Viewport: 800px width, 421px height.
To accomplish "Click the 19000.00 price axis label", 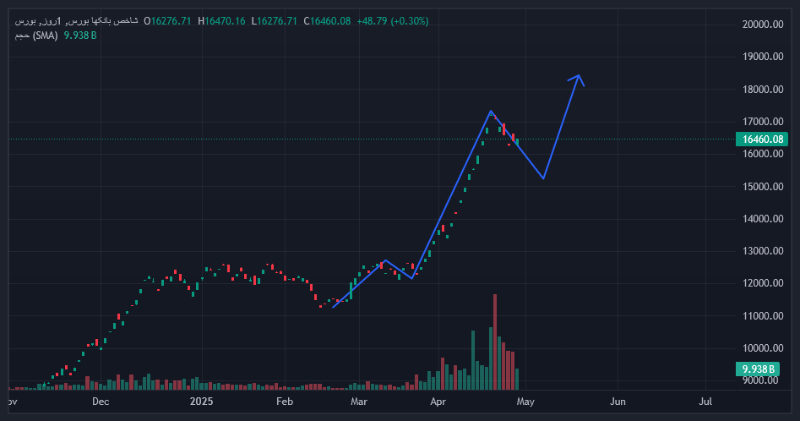I will (763, 57).
